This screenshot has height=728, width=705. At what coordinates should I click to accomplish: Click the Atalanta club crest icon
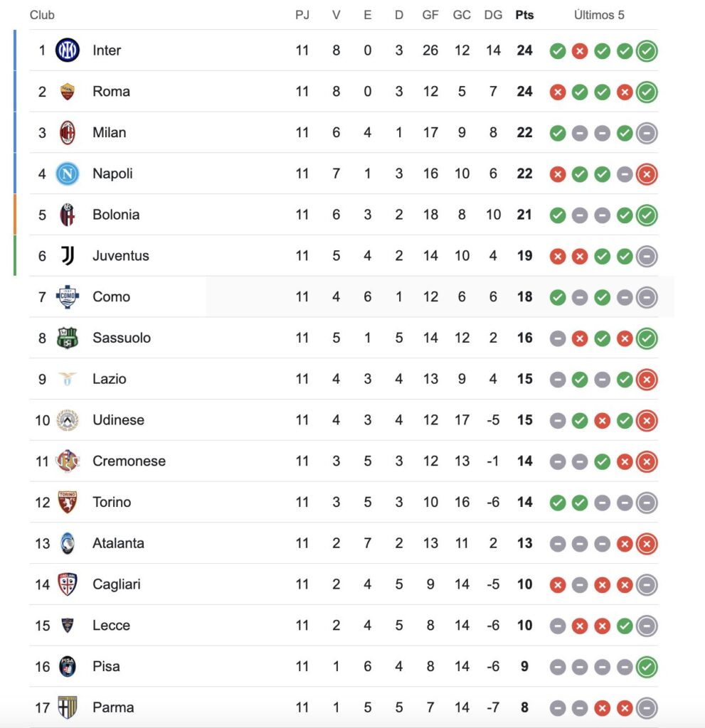[68, 543]
